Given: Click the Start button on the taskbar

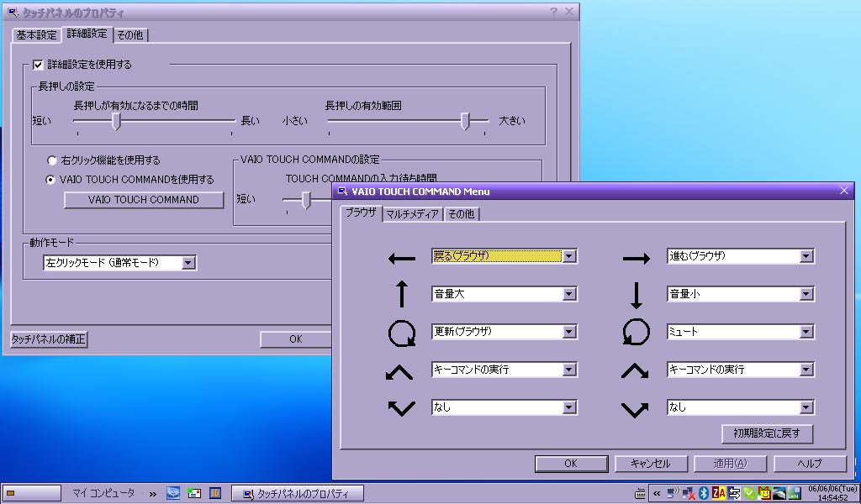Looking at the screenshot, I should coord(31,494).
